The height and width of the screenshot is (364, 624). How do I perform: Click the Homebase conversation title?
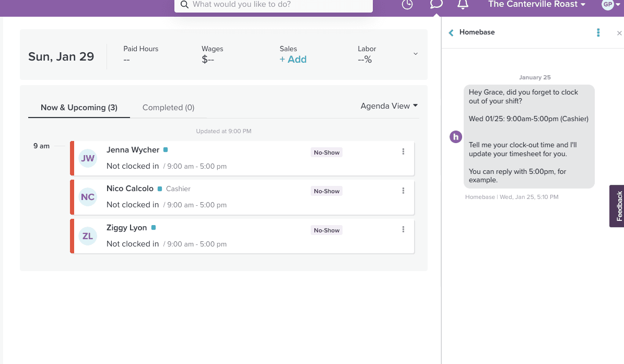tap(477, 32)
